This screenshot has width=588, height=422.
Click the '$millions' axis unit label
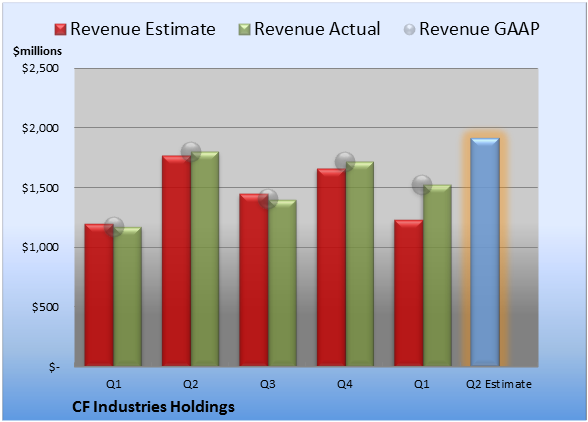click(x=37, y=51)
